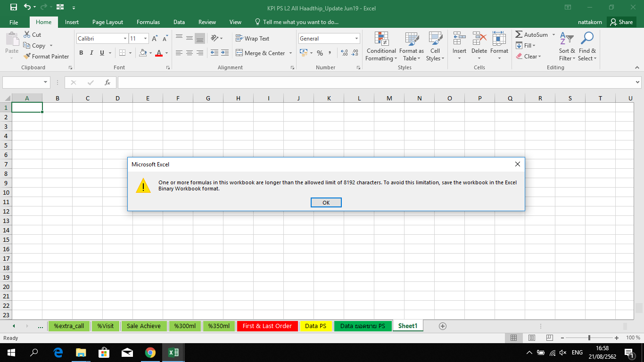This screenshot has height=362, width=644.
Task: Click the Fill Color bucket icon
Action: tap(143, 53)
